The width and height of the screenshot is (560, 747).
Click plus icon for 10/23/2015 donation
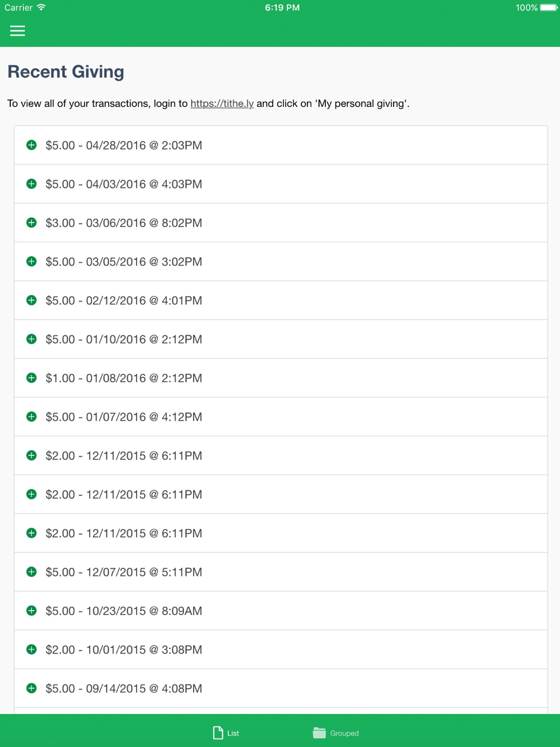(x=32, y=611)
